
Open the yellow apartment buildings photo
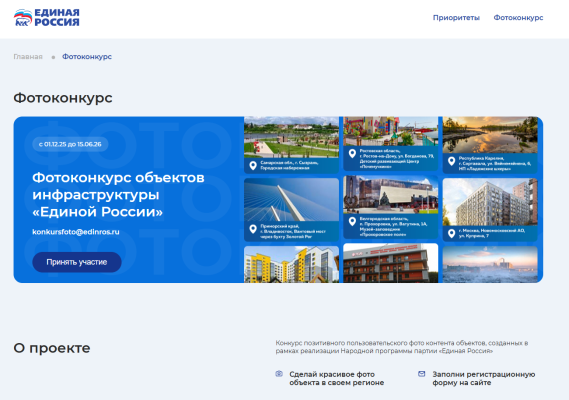(291, 264)
